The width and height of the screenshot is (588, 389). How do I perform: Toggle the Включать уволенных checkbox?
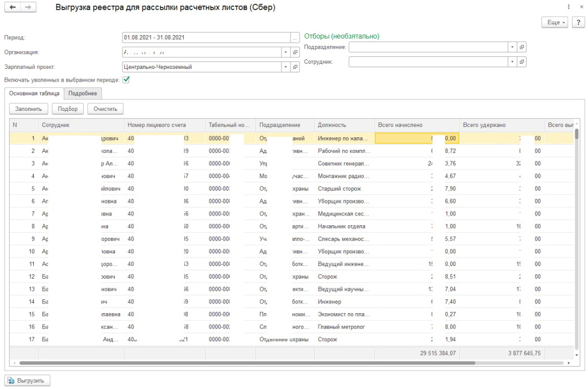click(x=126, y=80)
